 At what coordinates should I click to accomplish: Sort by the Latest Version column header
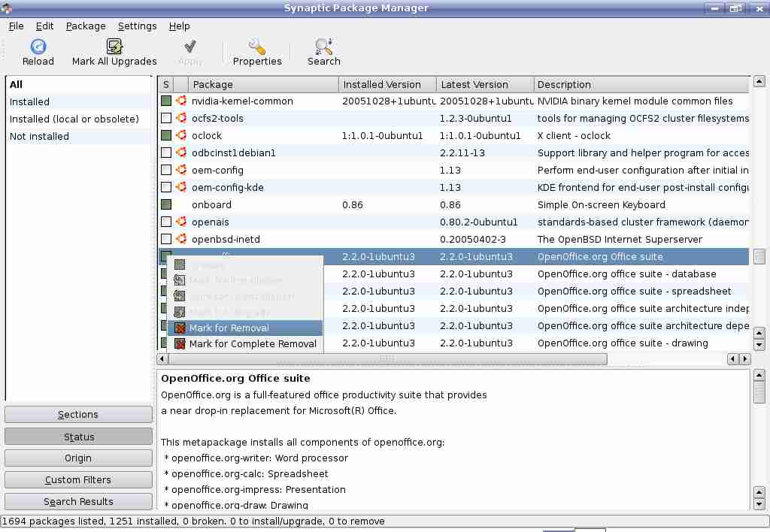pos(485,84)
